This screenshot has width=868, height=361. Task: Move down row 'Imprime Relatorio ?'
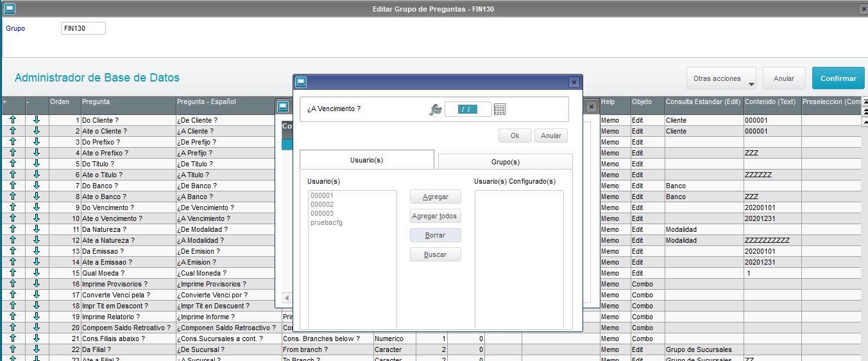[x=37, y=317]
